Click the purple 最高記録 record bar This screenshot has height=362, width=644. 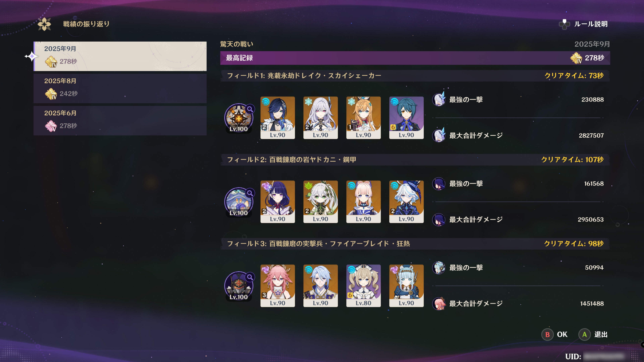415,58
